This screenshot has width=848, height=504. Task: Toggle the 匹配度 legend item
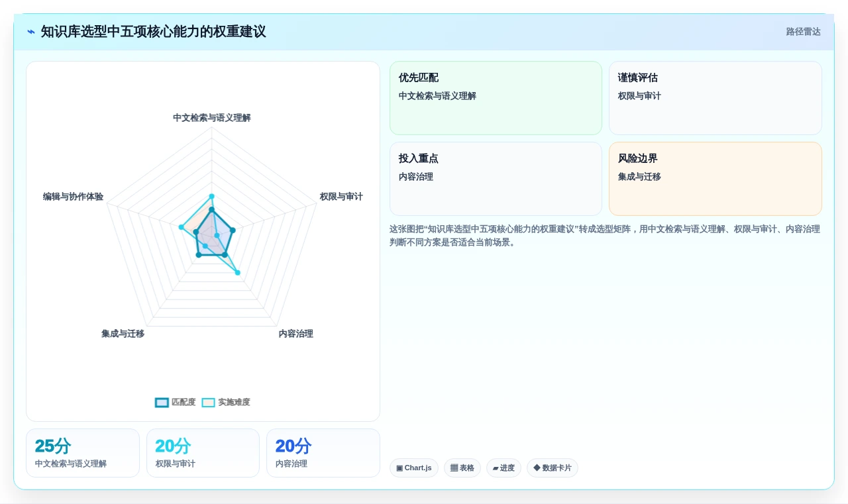(x=176, y=402)
